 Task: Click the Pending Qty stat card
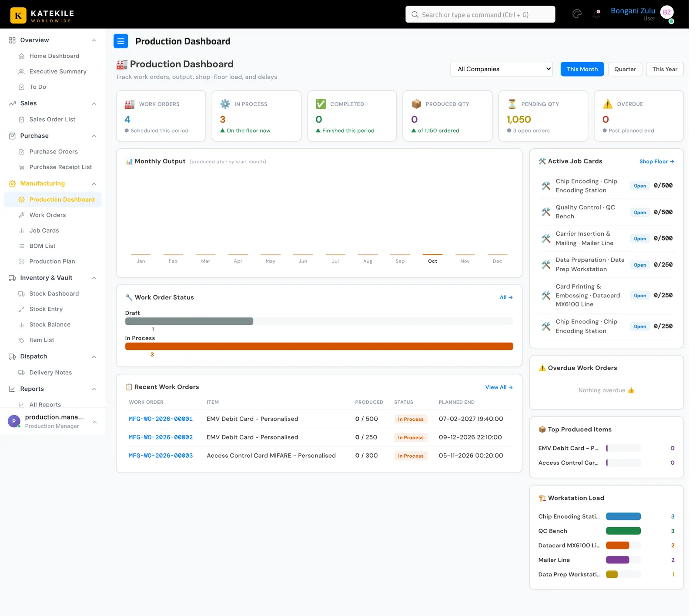(x=543, y=116)
